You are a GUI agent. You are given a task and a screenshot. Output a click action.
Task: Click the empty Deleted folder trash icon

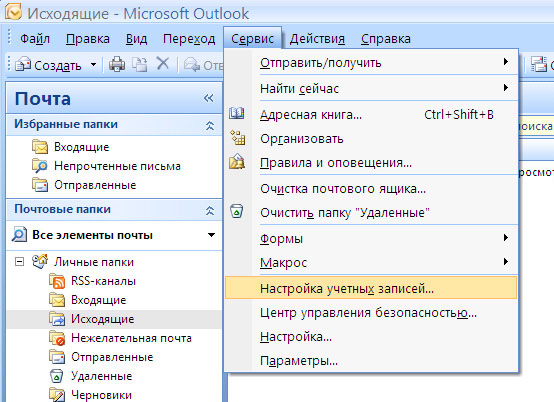(237, 211)
